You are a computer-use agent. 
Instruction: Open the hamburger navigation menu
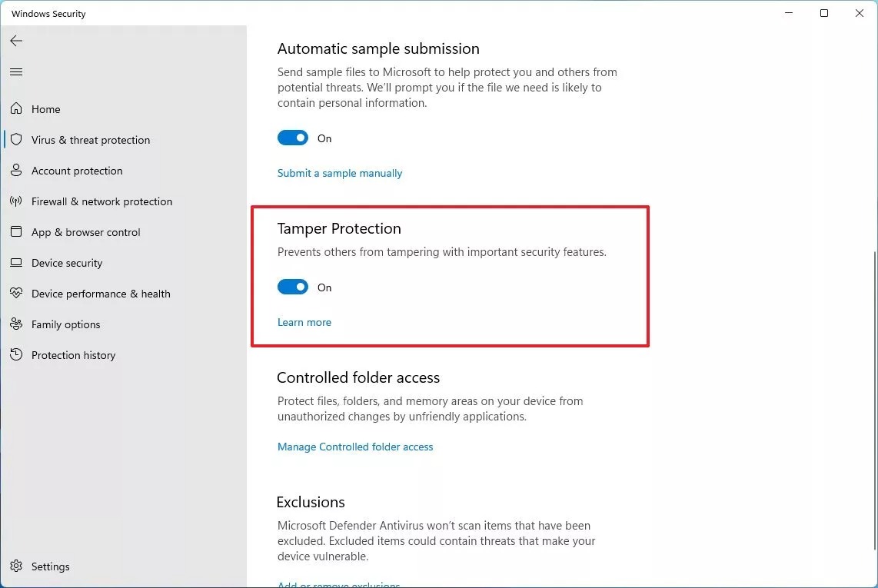click(16, 71)
